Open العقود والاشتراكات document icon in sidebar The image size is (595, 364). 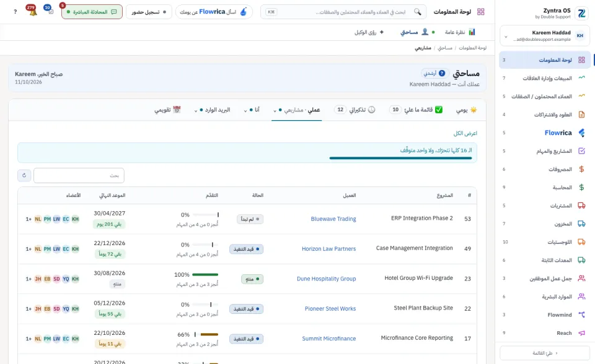[581, 114]
